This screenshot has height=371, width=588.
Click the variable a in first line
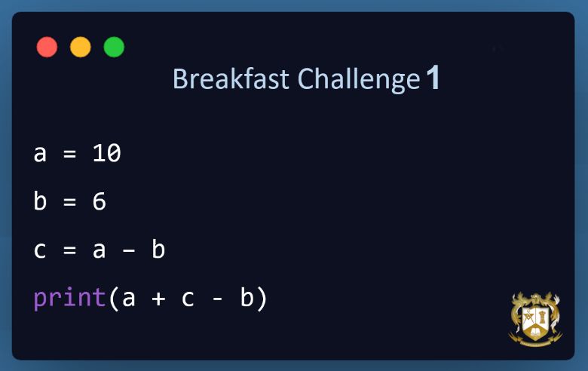coord(40,155)
